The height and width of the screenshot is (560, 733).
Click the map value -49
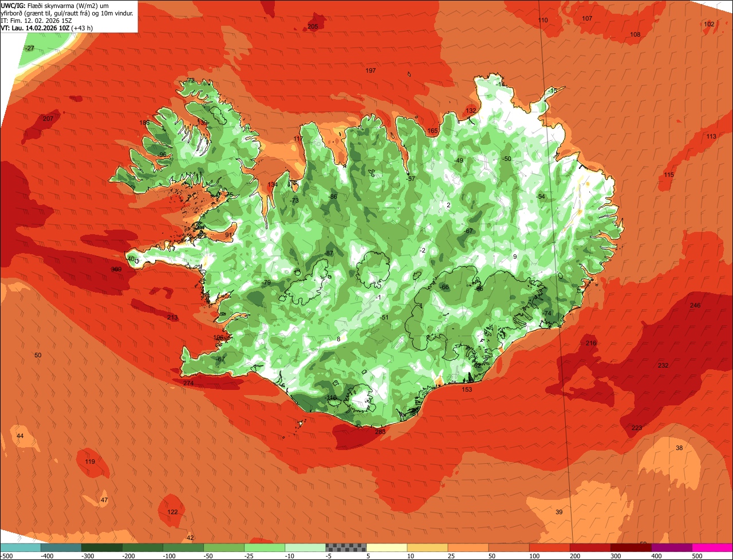(x=459, y=161)
